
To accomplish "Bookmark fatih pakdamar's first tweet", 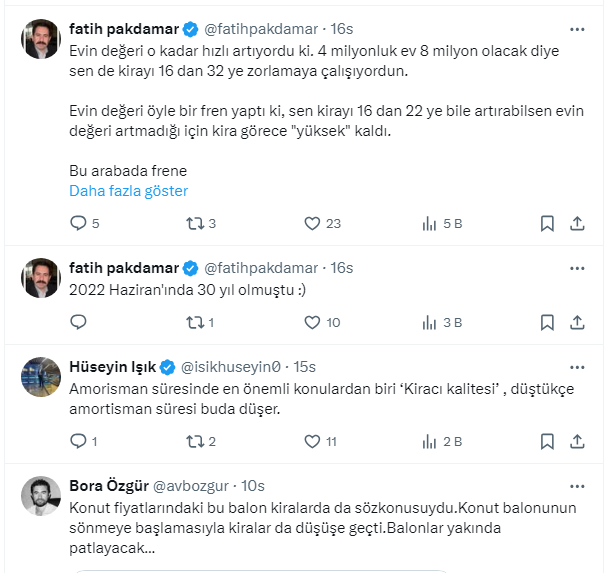I will 547,223.
